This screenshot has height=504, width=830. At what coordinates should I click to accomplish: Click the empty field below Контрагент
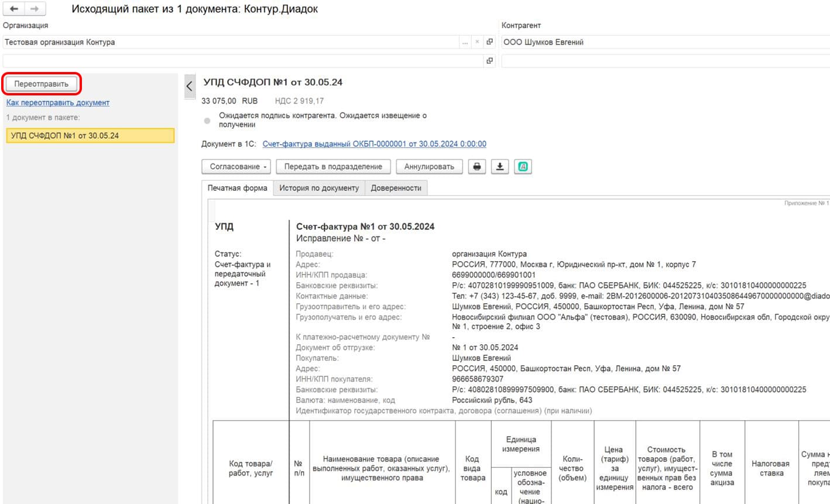pos(666,60)
